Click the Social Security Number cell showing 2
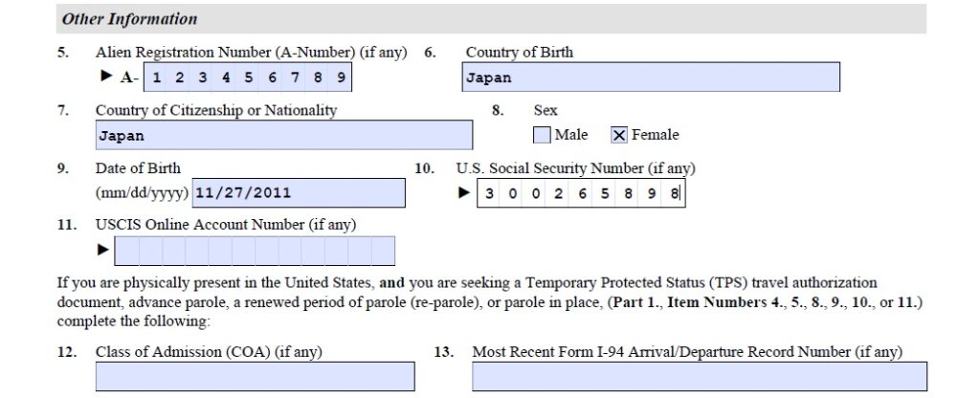980x398 pixels. point(559,193)
